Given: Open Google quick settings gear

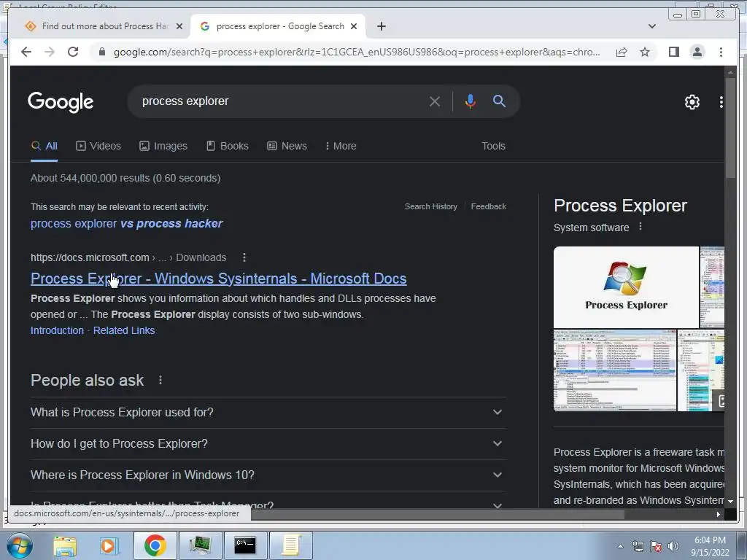Looking at the screenshot, I should [692, 101].
